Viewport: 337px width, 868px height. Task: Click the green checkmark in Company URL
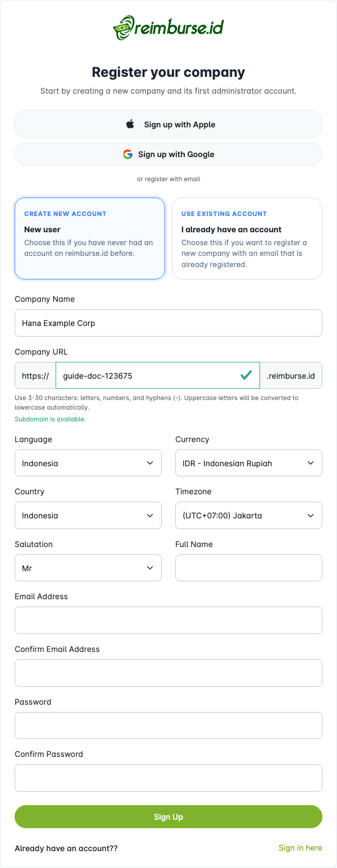(x=245, y=375)
